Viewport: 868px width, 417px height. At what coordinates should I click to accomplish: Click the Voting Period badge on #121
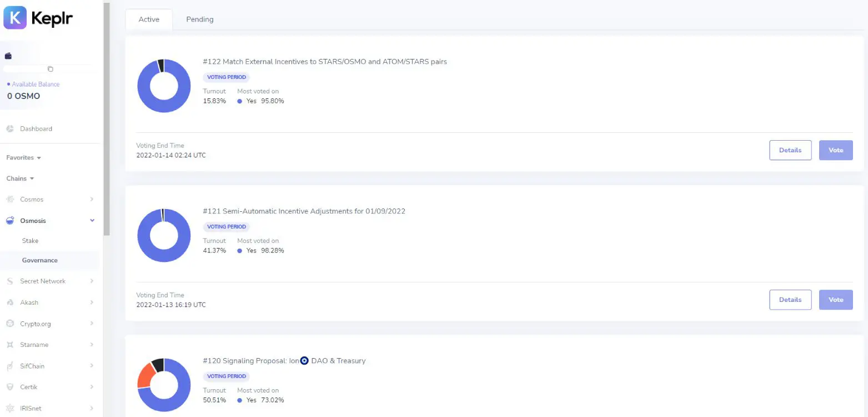click(x=226, y=227)
